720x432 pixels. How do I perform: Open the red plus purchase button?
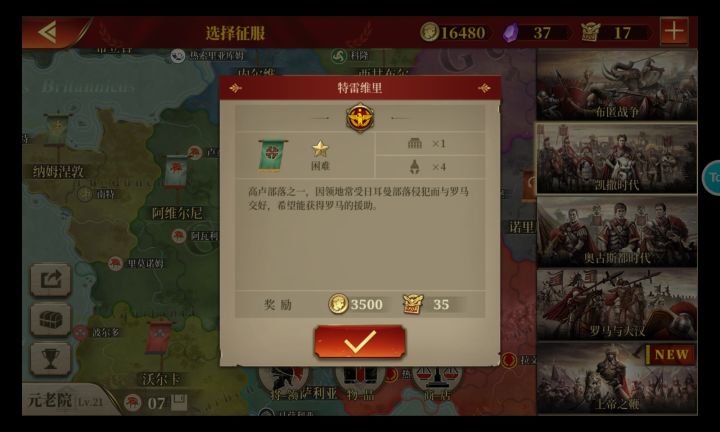[674, 31]
